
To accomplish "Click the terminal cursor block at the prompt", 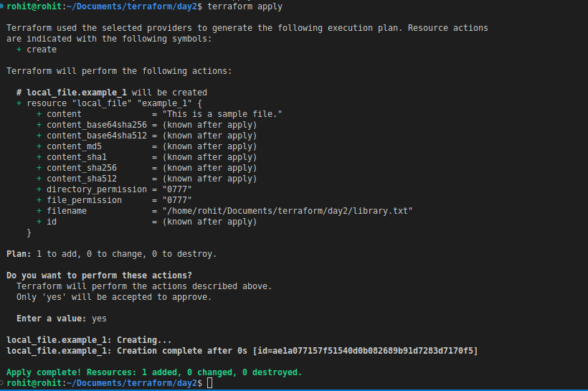I will point(209,383).
